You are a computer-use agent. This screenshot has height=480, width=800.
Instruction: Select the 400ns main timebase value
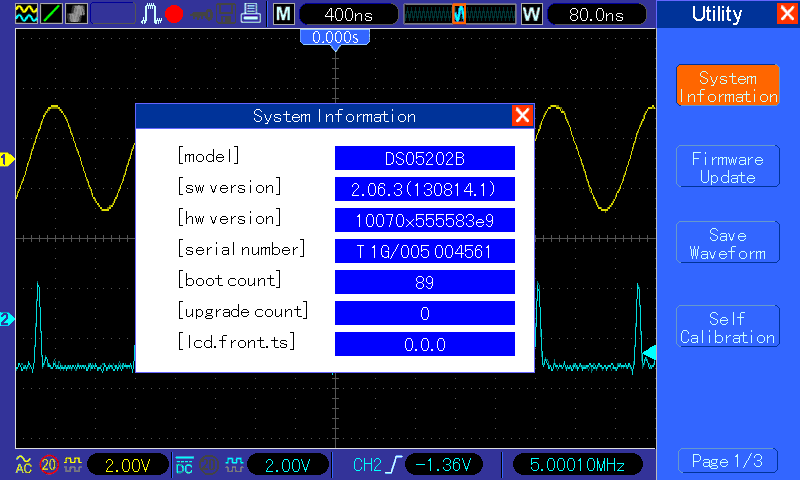[x=348, y=14]
